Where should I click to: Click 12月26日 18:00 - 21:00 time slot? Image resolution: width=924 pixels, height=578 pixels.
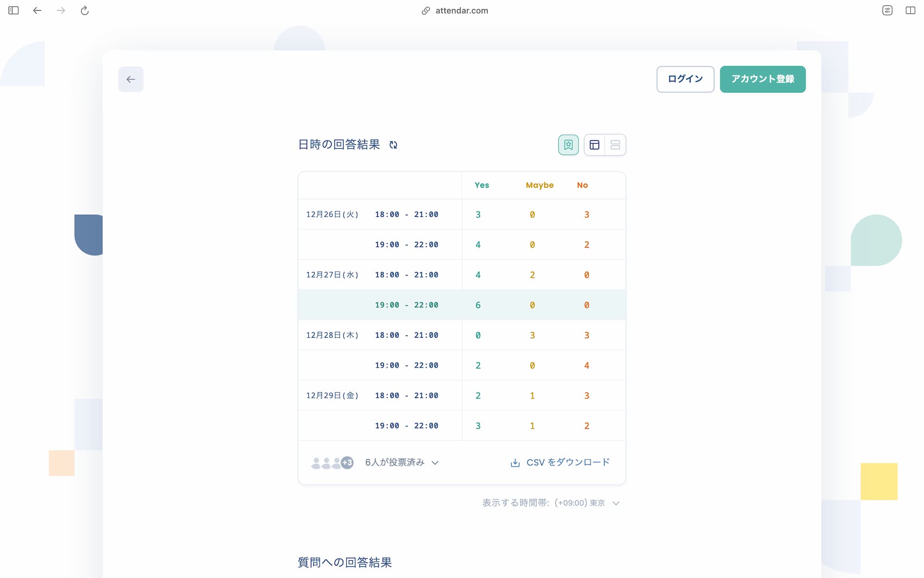407,215
